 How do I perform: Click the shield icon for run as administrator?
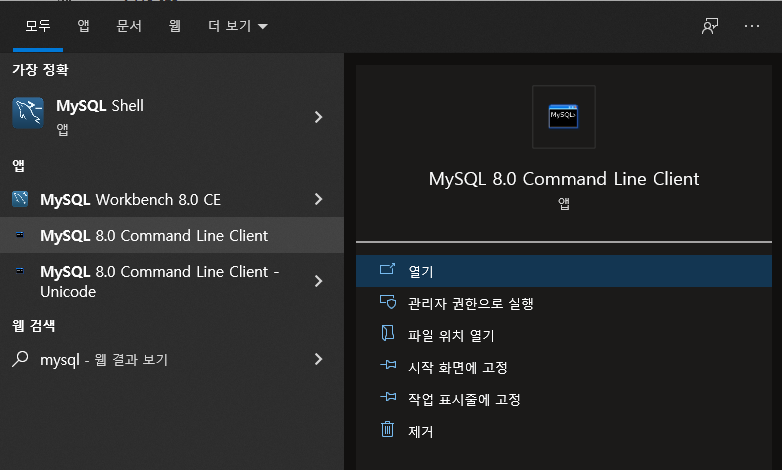tap(388, 302)
